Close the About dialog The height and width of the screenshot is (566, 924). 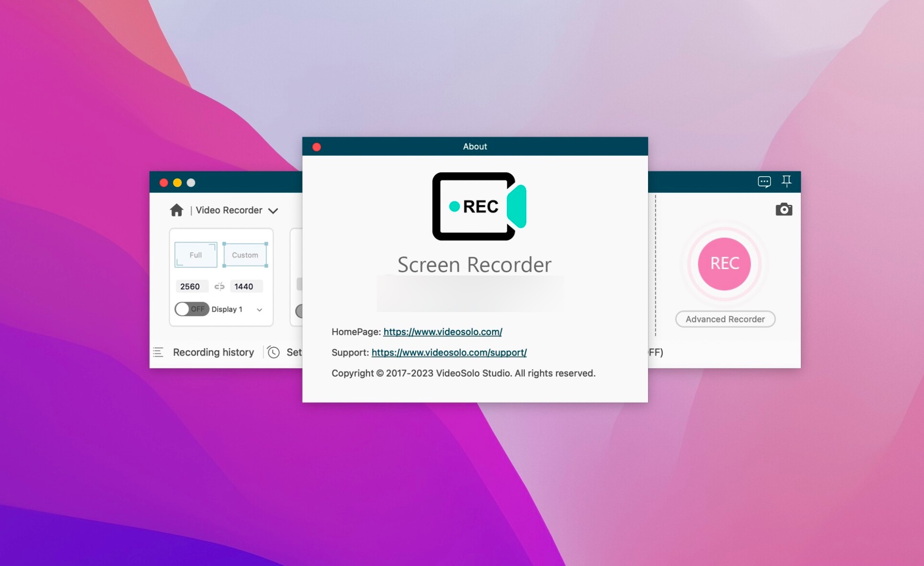coord(317,147)
